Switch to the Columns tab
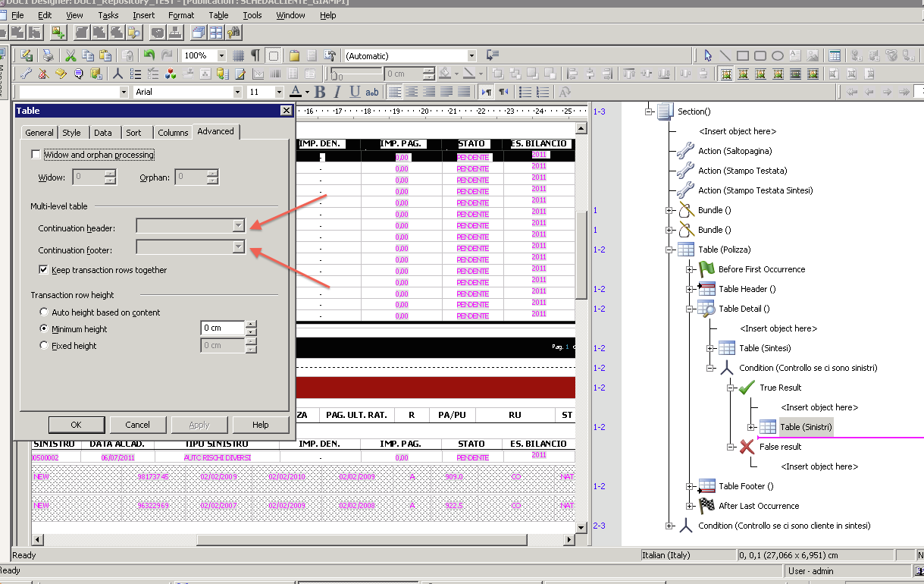This screenshot has width=924, height=584. pos(173,132)
